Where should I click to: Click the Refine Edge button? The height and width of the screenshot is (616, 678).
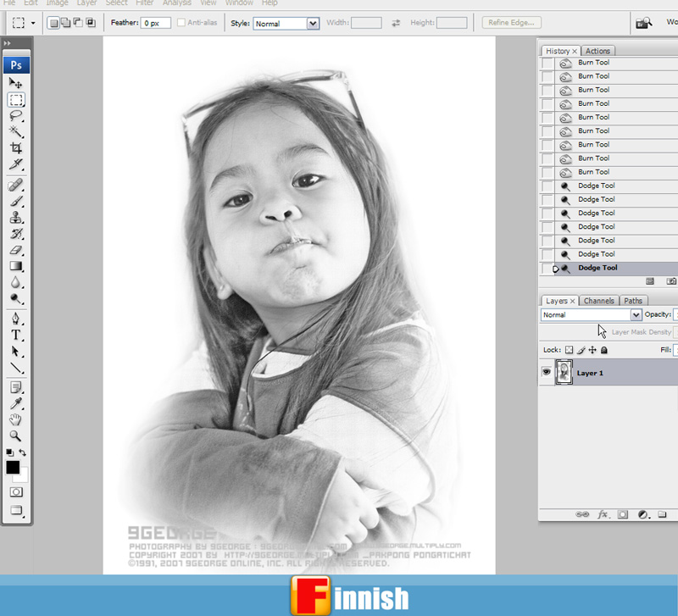[512, 23]
